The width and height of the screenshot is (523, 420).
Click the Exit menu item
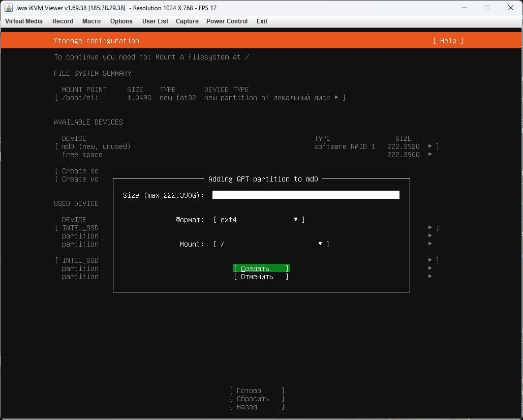coord(262,21)
